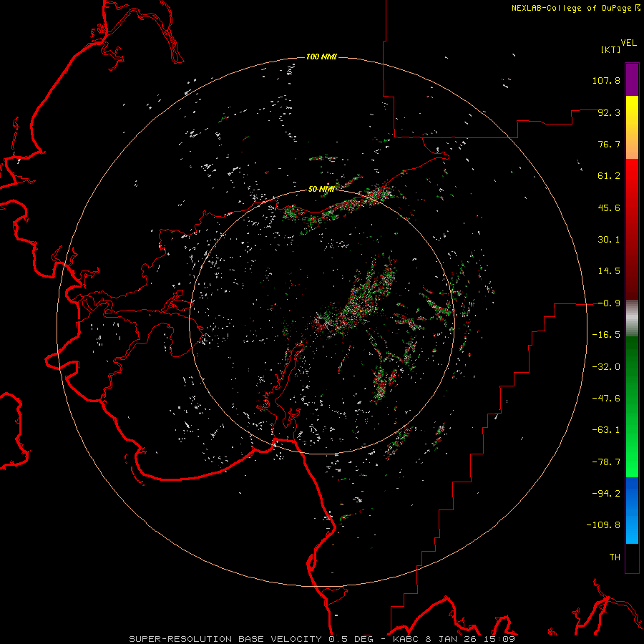Viewport: 644px width, 644px height.
Task: Click the NEXLAB-College of DuPage watermark
Action: (x=575, y=8)
